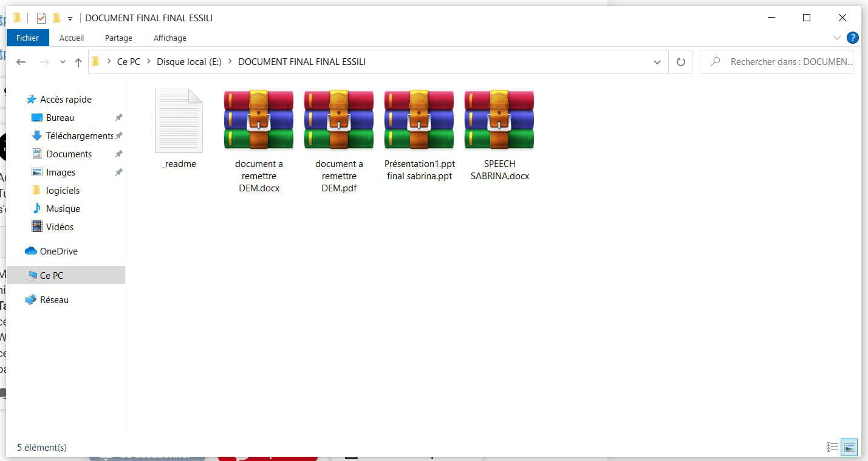
Task: Click the folder icon in address bar
Action: [x=95, y=62]
